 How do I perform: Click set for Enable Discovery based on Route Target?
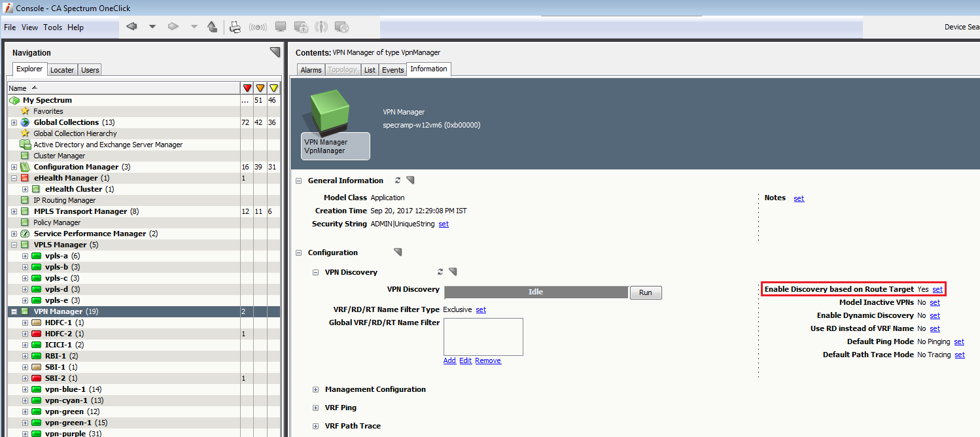pyautogui.click(x=937, y=289)
